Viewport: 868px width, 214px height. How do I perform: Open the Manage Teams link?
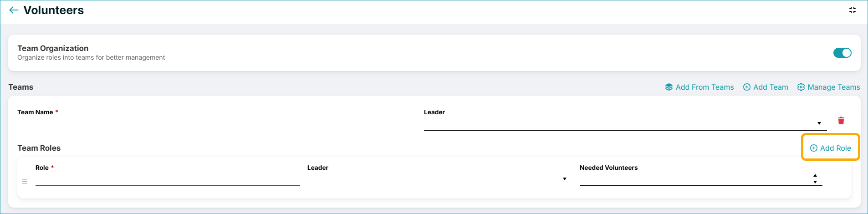[x=833, y=87]
